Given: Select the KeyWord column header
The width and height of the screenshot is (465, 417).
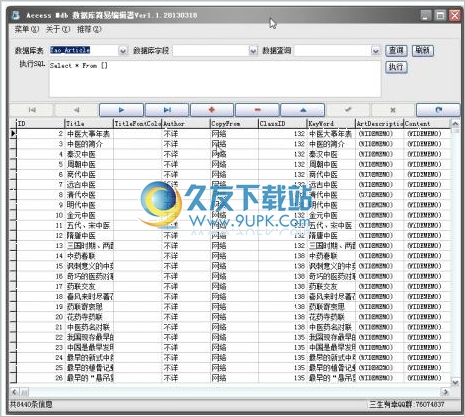Looking at the screenshot, I should 331,124.
